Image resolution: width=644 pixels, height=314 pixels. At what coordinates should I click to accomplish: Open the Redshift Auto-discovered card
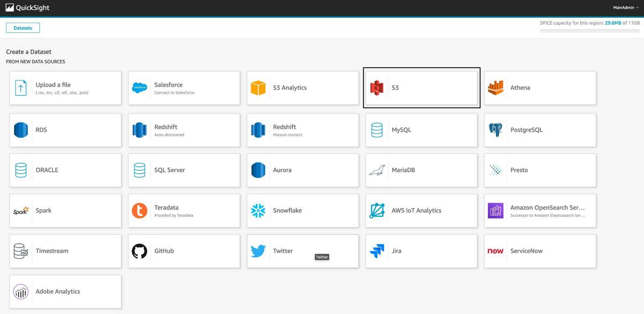184,130
